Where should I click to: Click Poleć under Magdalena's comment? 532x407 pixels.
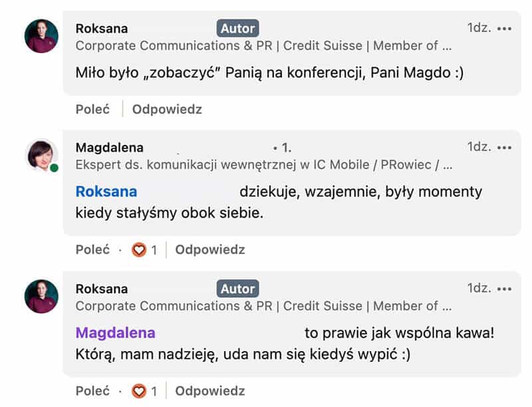92,249
